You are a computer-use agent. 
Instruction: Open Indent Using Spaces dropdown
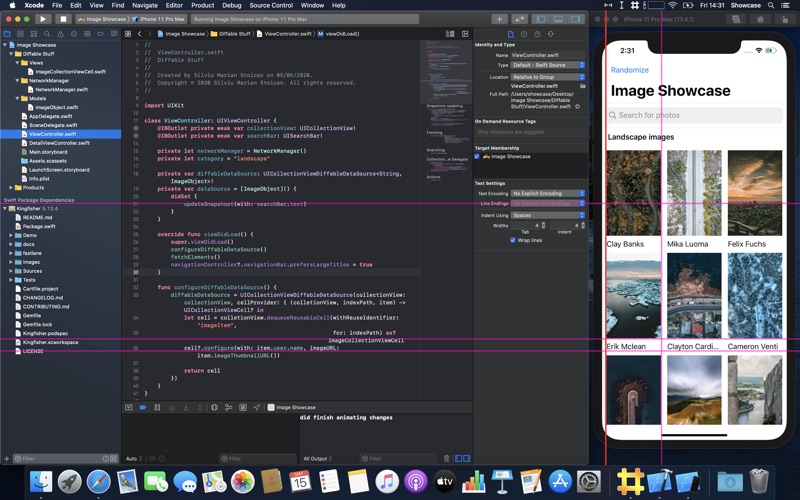(547, 215)
